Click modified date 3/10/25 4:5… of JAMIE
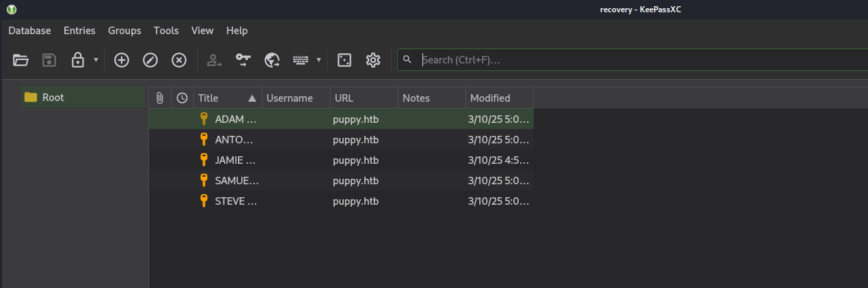868x288 pixels. [x=499, y=160]
